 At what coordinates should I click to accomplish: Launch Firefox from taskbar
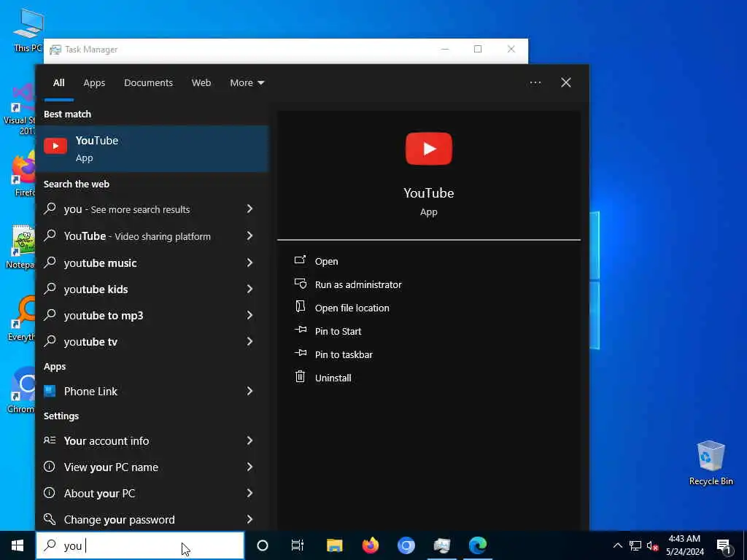click(370, 545)
